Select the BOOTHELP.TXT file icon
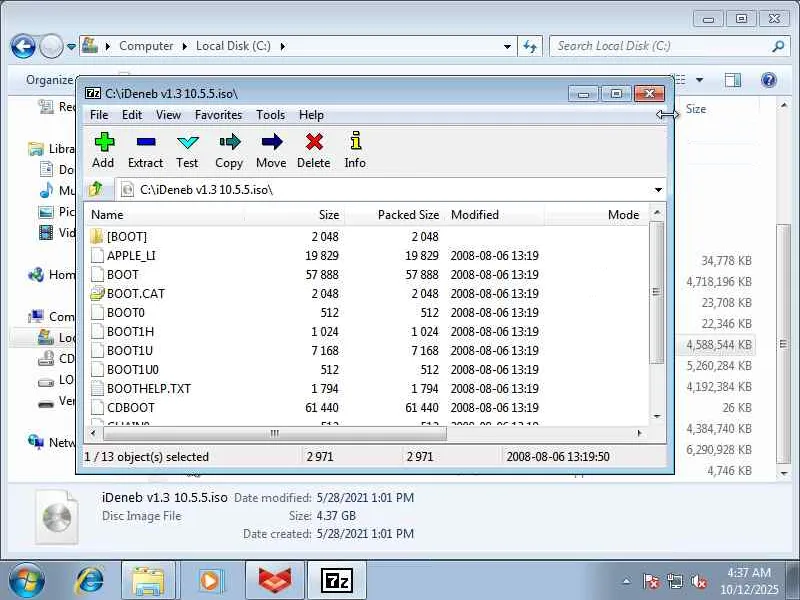This screenshot has width=800, height=600. [97, 388]
